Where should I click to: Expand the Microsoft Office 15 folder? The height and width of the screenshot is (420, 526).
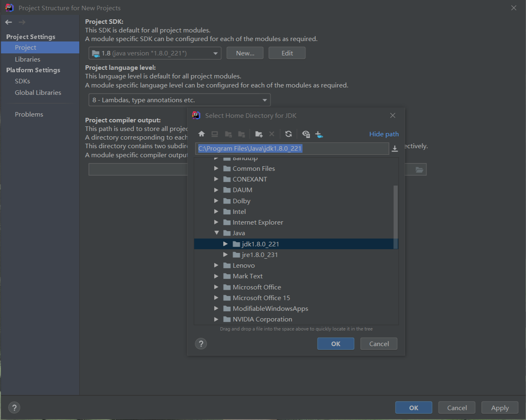click(x=216, y=298)
